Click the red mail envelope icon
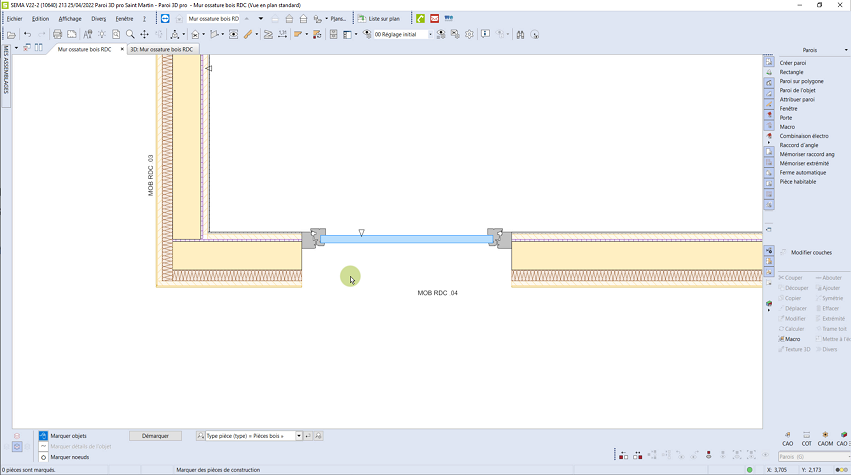 pos(435,18)
